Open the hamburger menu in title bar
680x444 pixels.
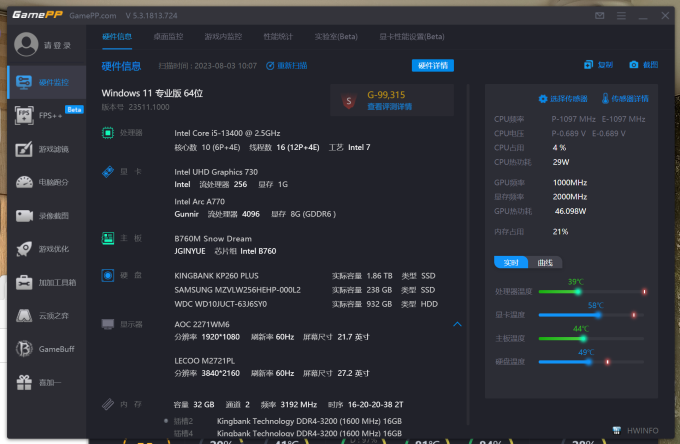(x=621, y=16)
